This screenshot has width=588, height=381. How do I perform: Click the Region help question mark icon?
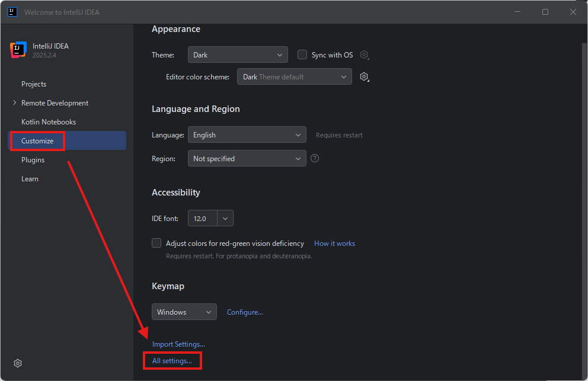point(315,158)
